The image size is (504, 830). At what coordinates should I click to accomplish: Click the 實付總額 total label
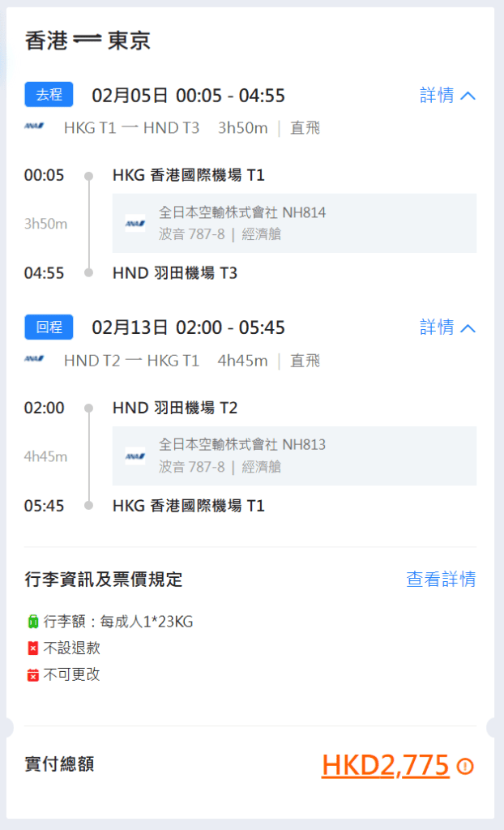point(59,764)
